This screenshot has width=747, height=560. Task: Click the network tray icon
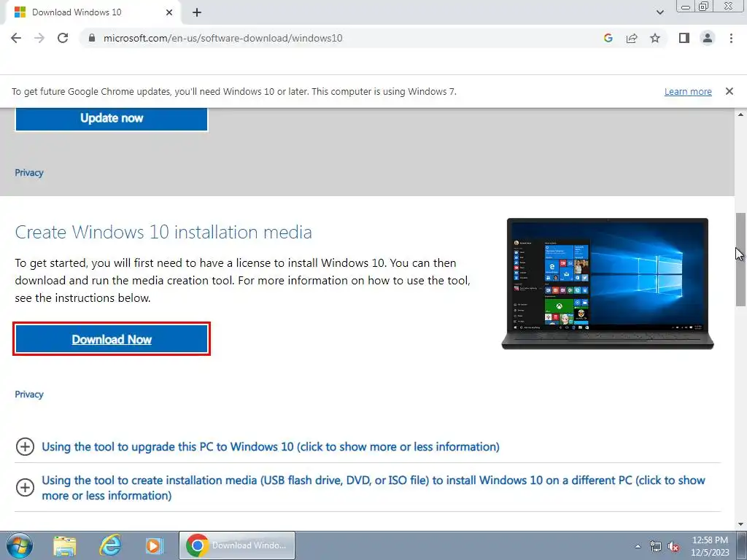click(x=656, y=546)
